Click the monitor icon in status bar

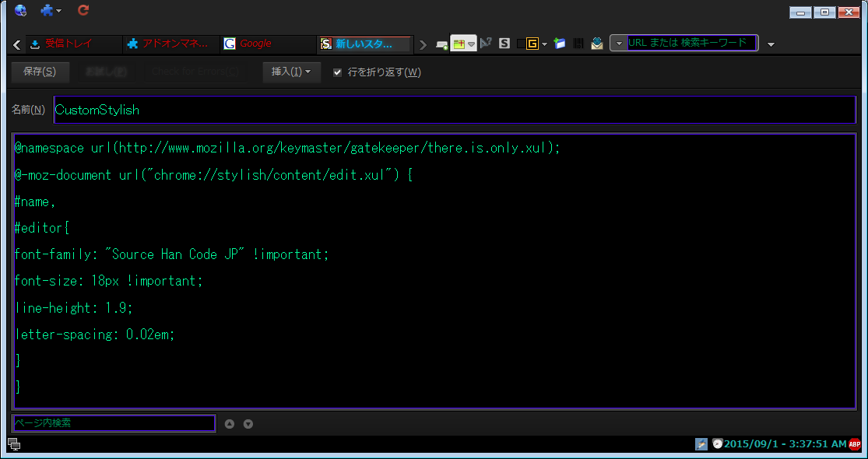[13, 444]
